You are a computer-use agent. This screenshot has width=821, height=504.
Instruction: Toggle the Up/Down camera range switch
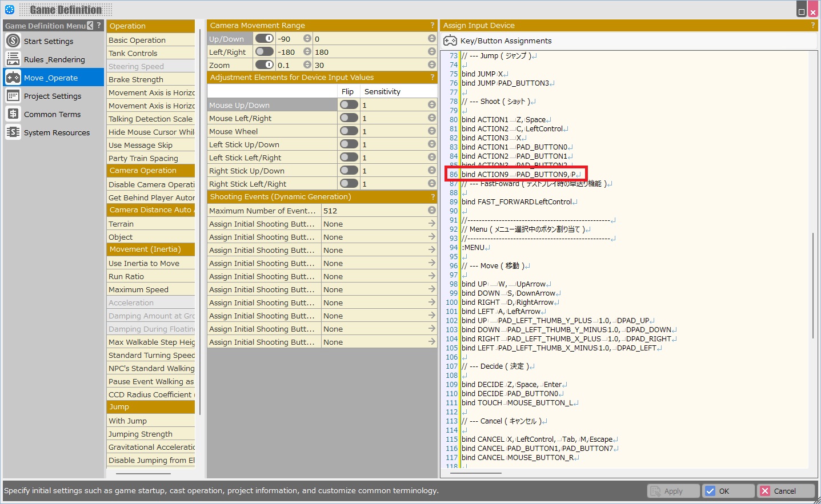click(264, 39)
